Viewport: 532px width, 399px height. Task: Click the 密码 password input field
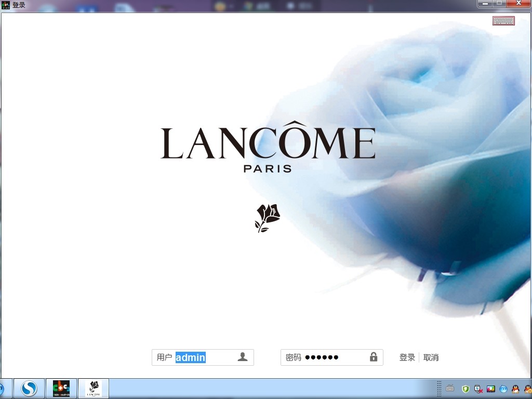pyautogui.click(x=332, y=357)
